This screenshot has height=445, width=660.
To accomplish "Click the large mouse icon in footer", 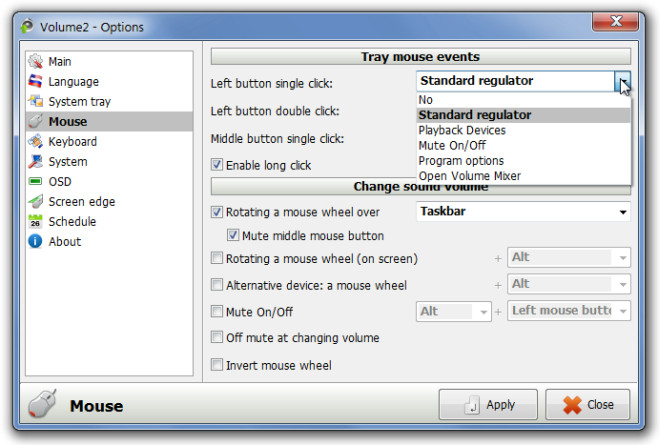I will coord(42,403).
